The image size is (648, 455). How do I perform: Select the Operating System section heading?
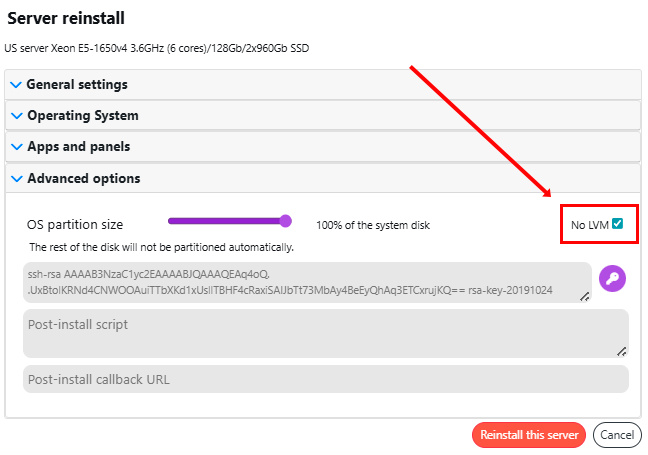(83, 116)
